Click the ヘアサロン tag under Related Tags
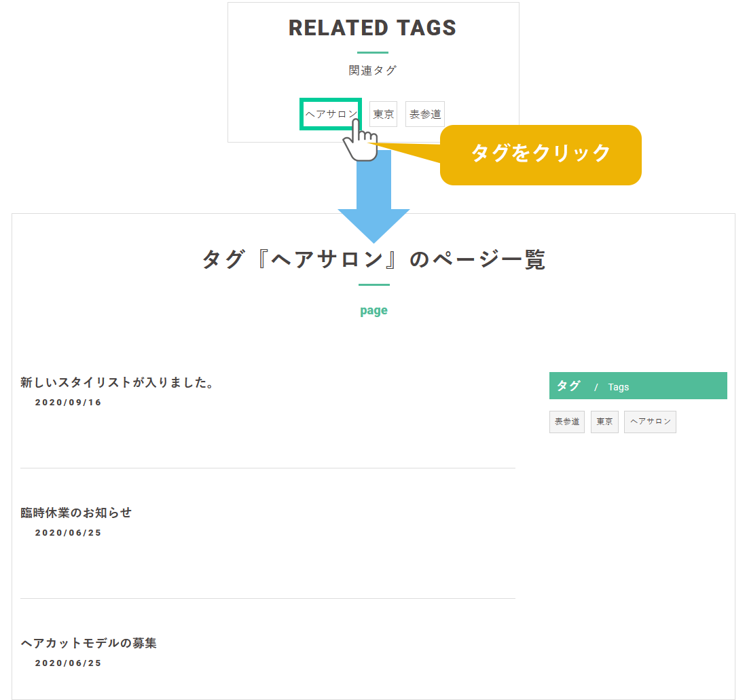Image resolution: width=747 pixels, height=700 pixels. click(330, 114)
